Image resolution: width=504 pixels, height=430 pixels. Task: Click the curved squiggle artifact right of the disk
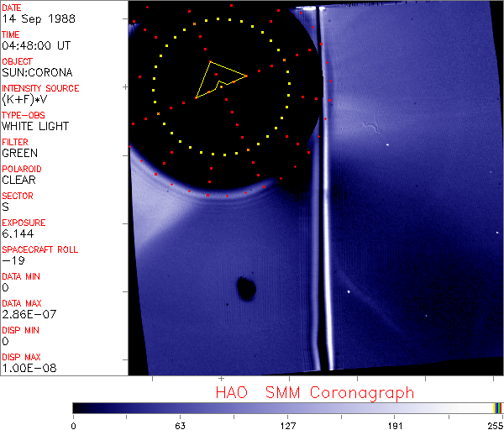click(368, 128)
